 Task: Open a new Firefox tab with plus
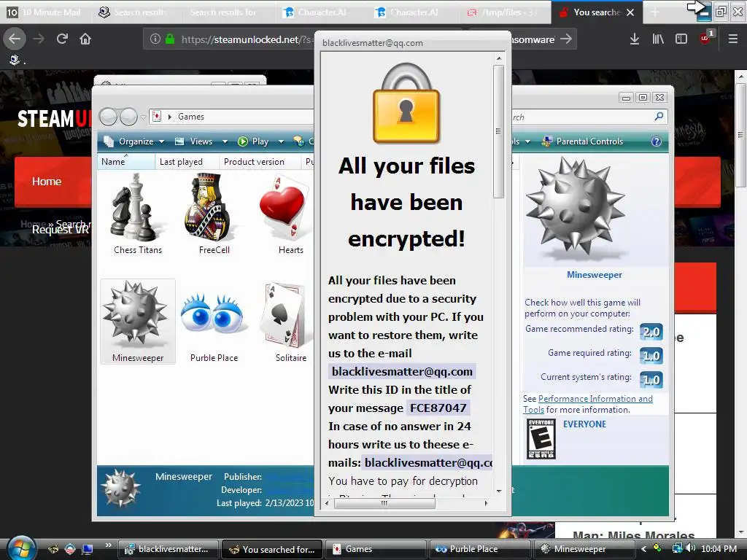(655, 12)
